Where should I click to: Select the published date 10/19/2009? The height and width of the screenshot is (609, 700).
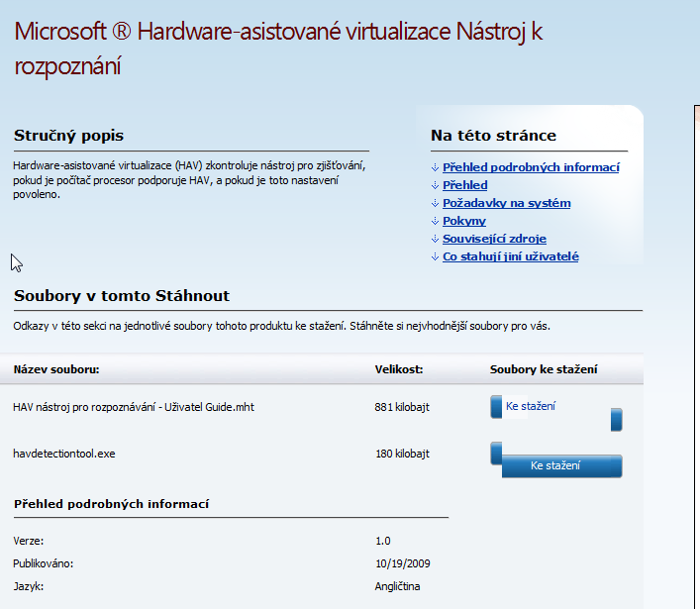pyautogui.click(x=403, y=563)
